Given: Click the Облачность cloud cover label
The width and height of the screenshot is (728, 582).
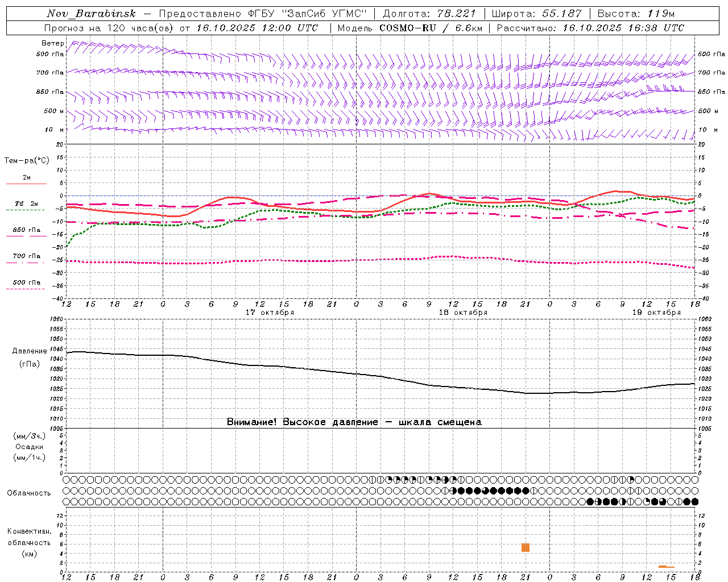Looking at the screenshot, I should click(29, 493).
